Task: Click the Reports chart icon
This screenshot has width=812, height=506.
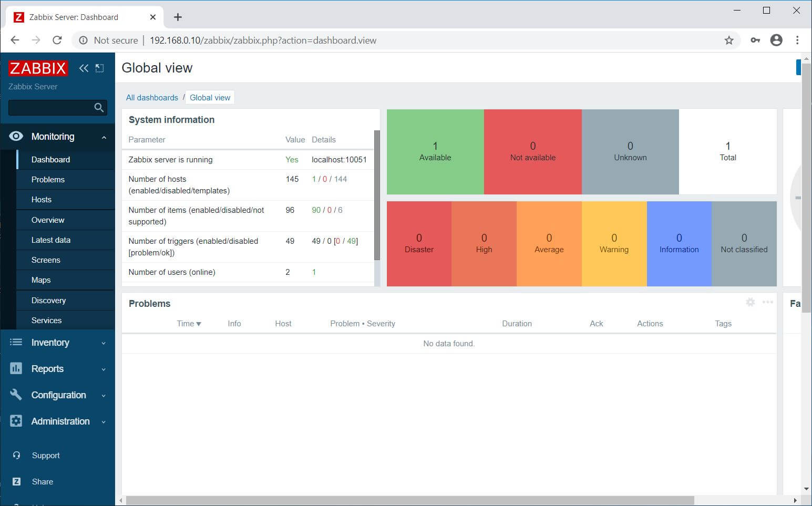Action: 16,369
